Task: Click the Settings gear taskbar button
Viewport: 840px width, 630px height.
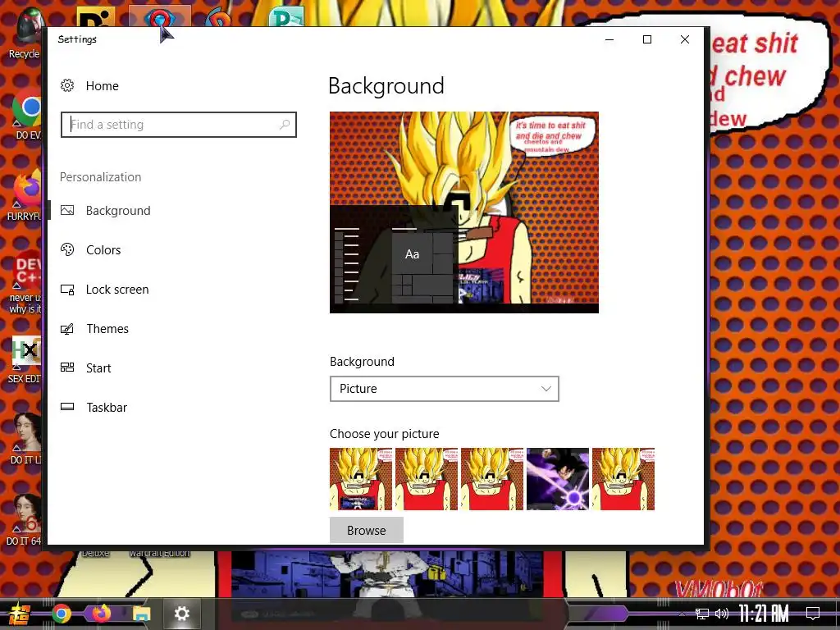Action: [x=181, y=614]
